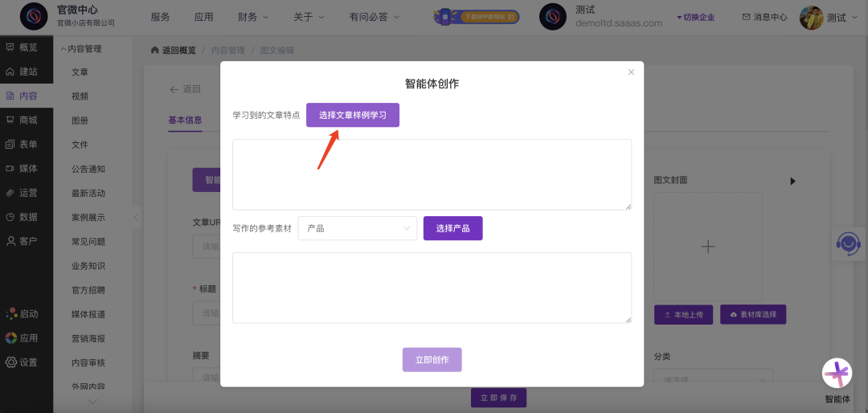
Task: Click the 选择产品 button
Action: click(x=452, y=228)
